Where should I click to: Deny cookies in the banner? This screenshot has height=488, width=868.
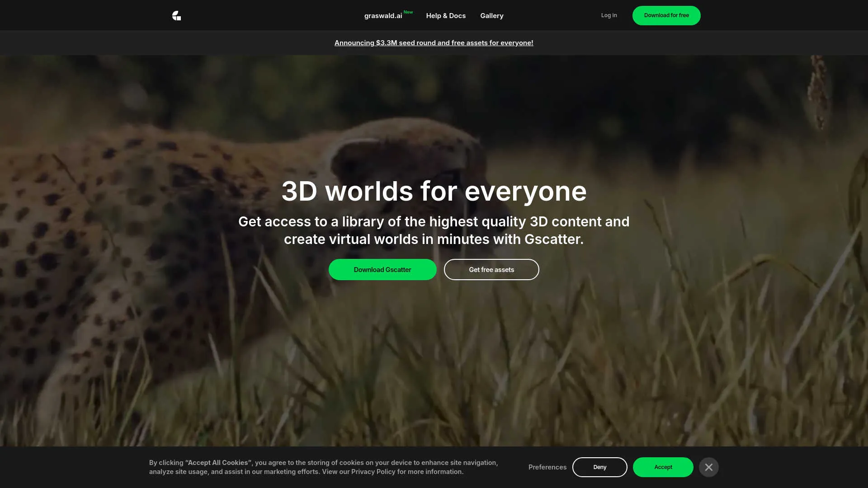point(599,467)
